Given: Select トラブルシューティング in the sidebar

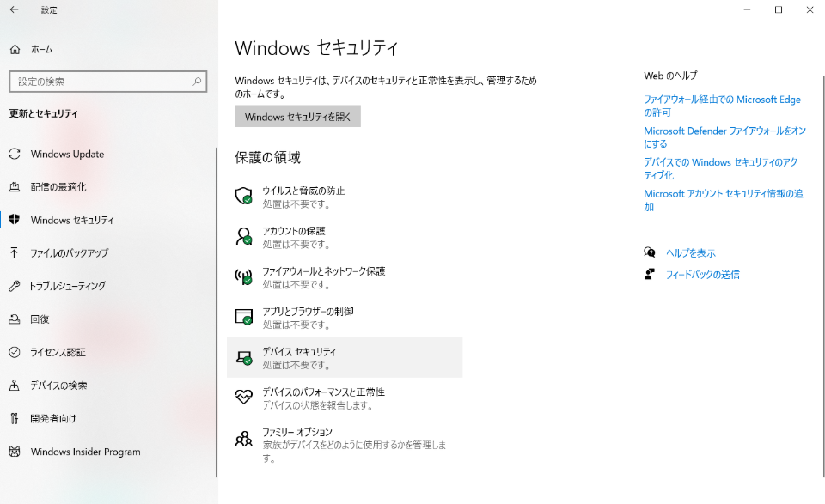Looking at the screenshot, I should 68,286.
